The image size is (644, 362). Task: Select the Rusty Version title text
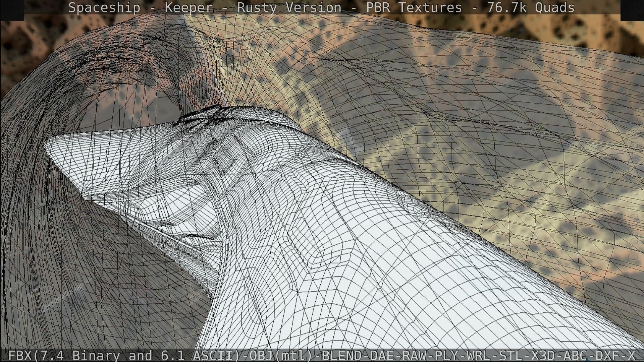289,7
